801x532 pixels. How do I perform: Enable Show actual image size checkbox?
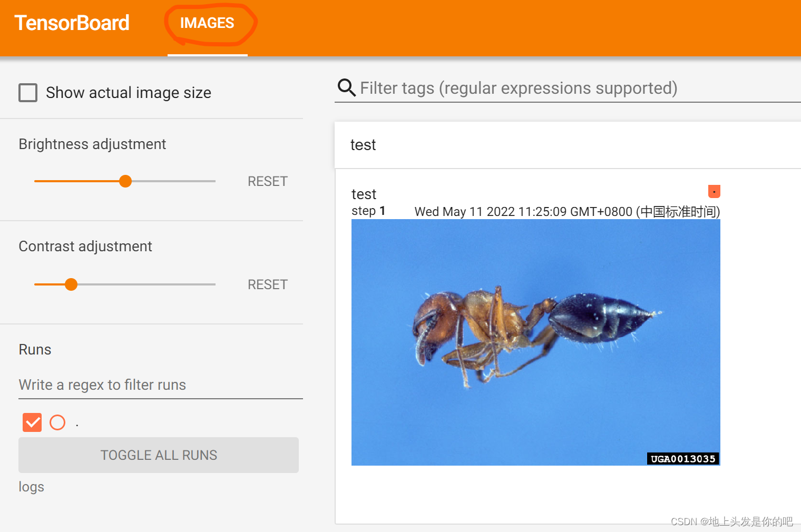click(x=28, y=93)
